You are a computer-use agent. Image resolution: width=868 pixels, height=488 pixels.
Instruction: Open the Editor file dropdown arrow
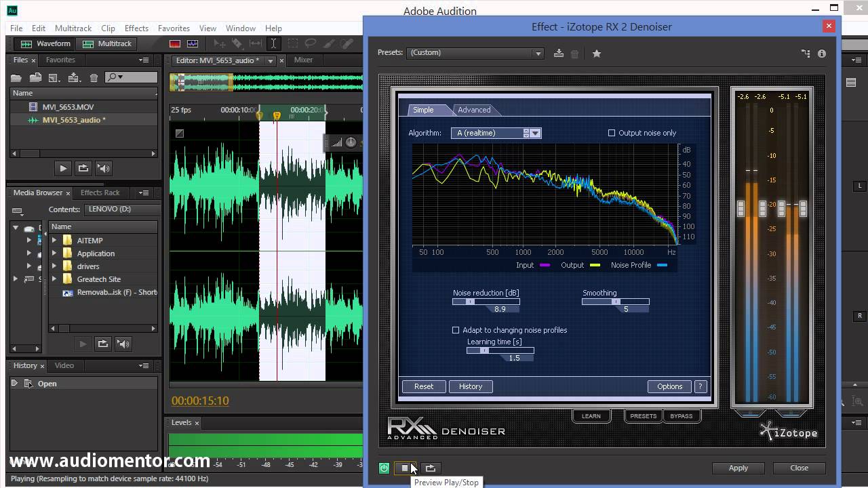coord(270,61)
